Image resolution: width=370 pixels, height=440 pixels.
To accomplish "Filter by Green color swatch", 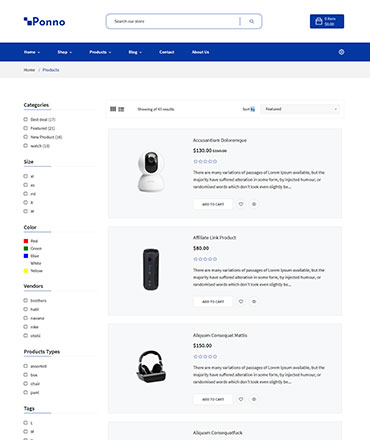I will point(26,248).
